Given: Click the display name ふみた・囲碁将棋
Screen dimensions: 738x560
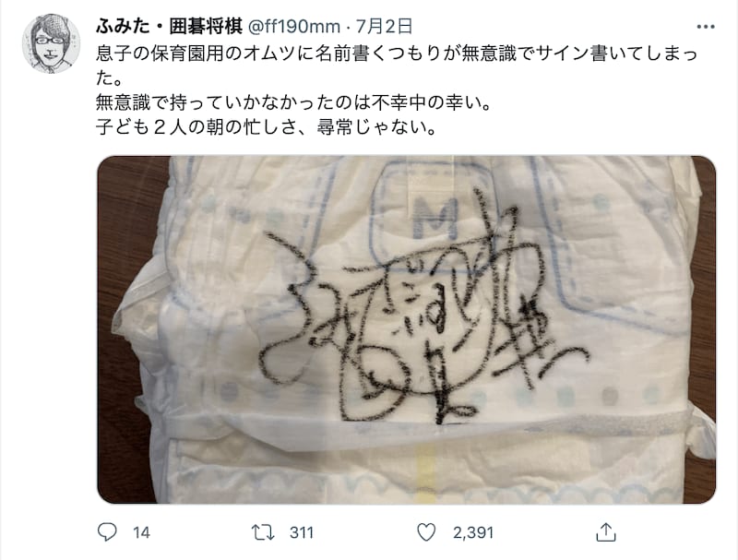Looking at the screenshot, I should (x=169, y=27).
